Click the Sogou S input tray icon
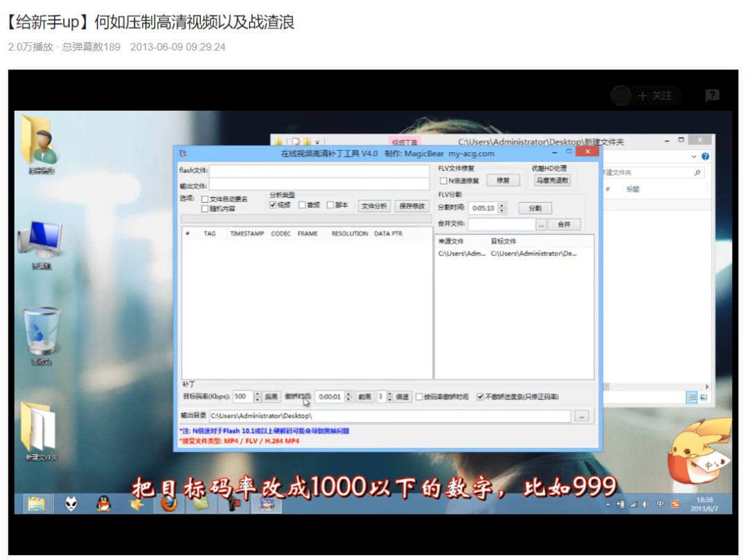The width and height of the screenshot is (748, 560). tap(675, 504)
